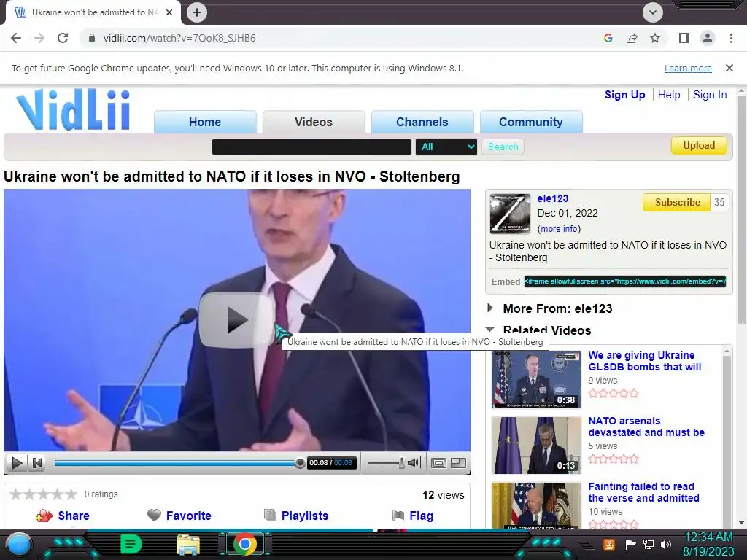Screen dimensions: 747x560
Task: Click the address bar URL
Action: coord(179,38)
